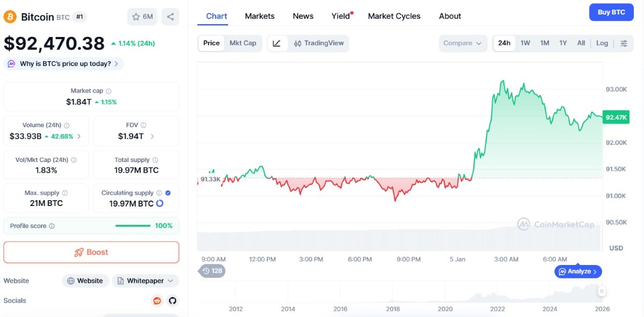Click the Profile score progress bar
Screen dimensions: 644x317
tap(133, 226)
